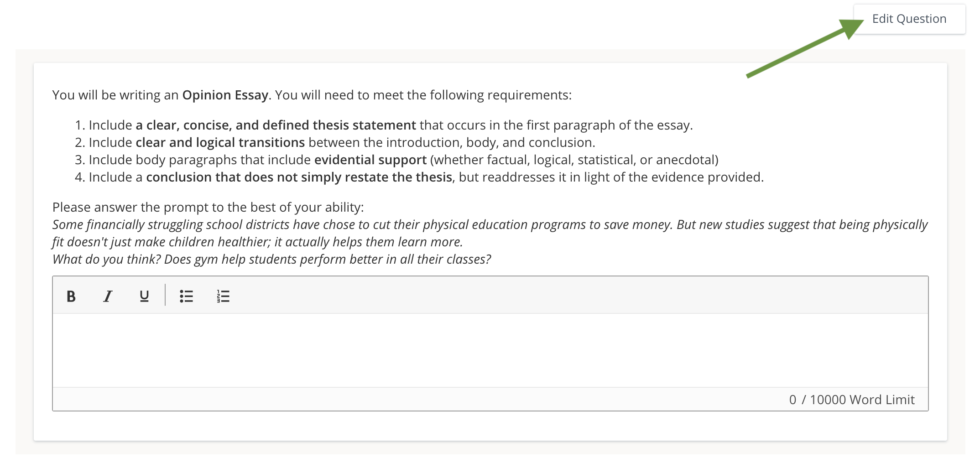Click the Edit Question button
This screenshot has width=980, height=458.
[x=909, y=19]
